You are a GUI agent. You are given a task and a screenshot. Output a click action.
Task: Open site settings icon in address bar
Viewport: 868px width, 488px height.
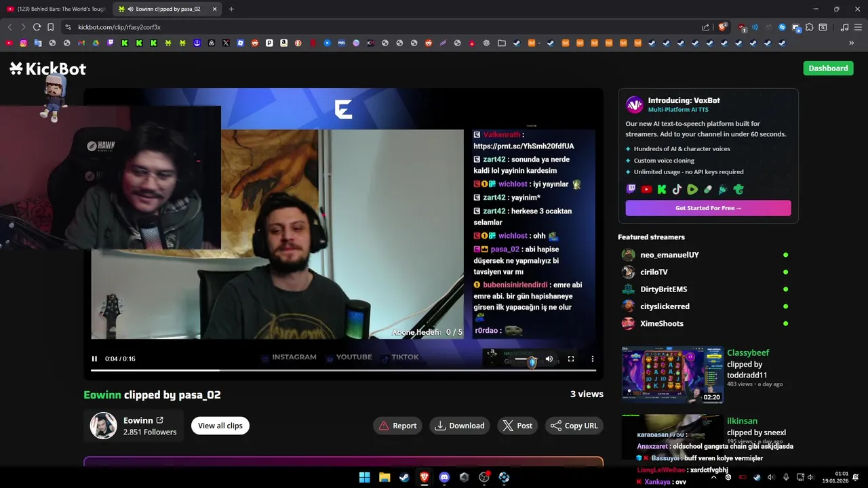[x=68, y=27]
